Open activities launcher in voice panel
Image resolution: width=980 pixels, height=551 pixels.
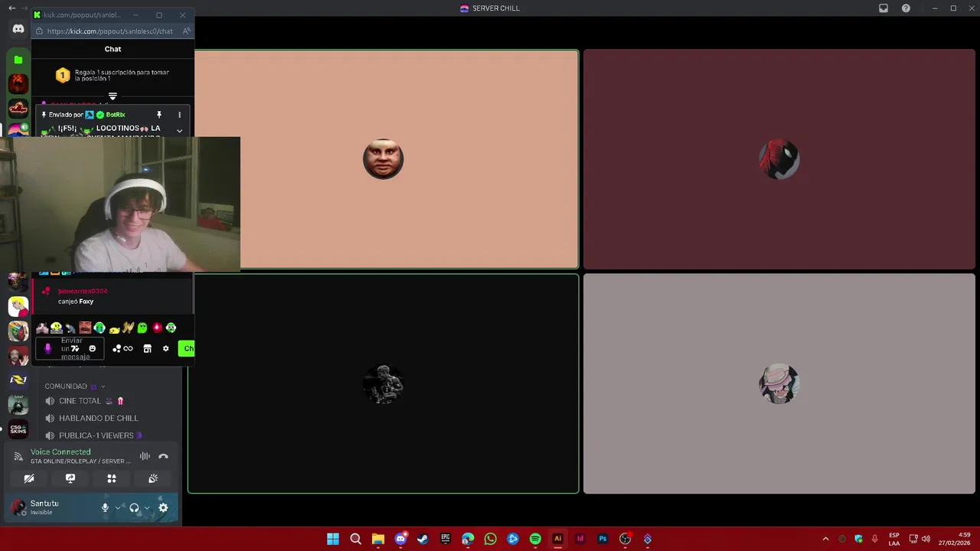pyautogui.click(x=112, y=478)
